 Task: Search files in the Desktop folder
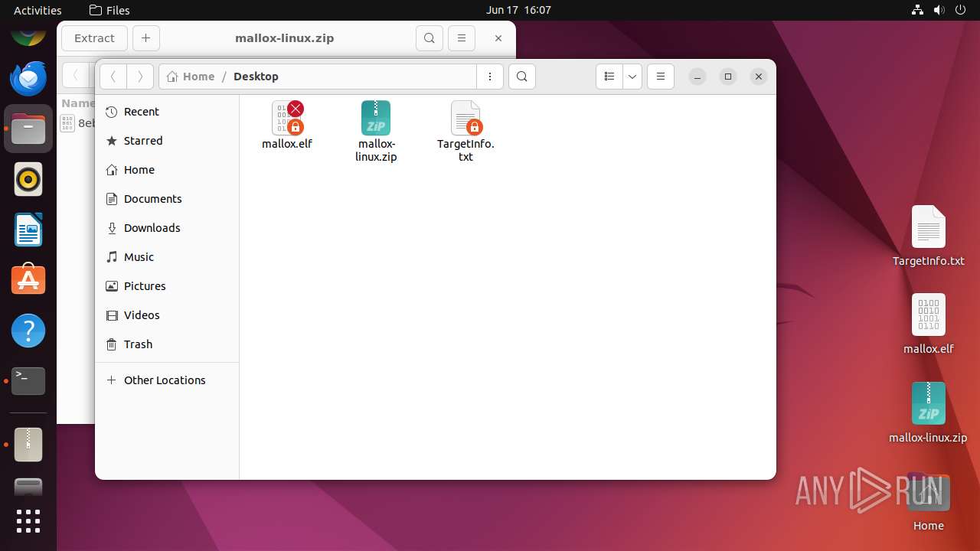coord(522,77)
